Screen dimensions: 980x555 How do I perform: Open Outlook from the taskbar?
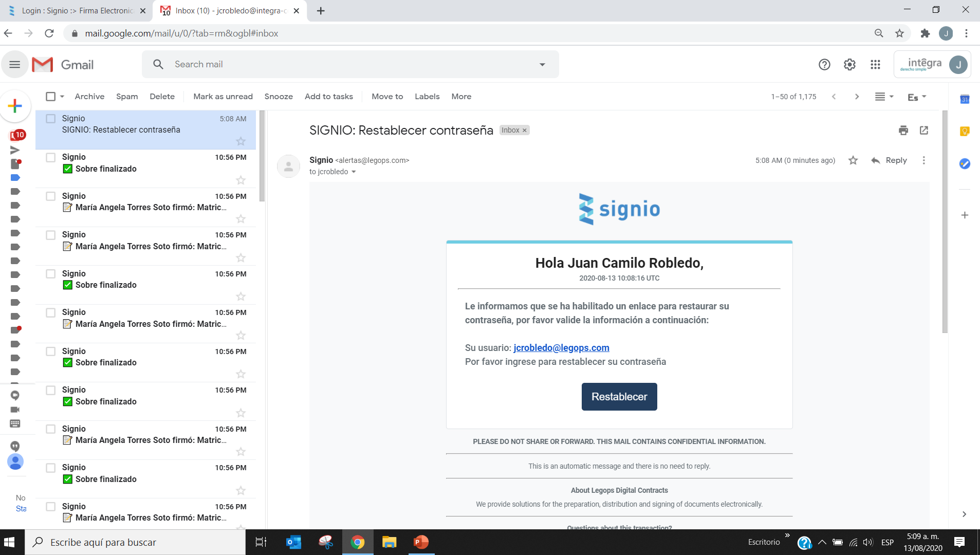pyautogui.click(x=293, y=542)
